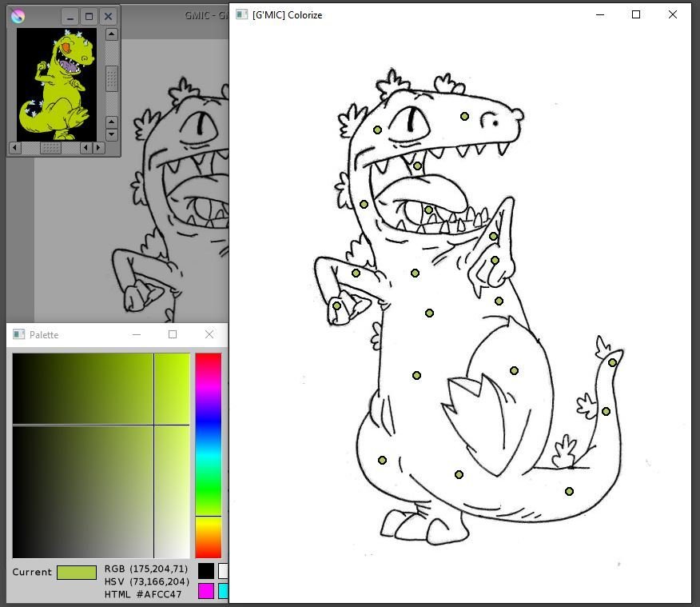The height and width of the screenshot is (607, 700).
Task: Minimize the Palette window
Action: tap(137, 334)
